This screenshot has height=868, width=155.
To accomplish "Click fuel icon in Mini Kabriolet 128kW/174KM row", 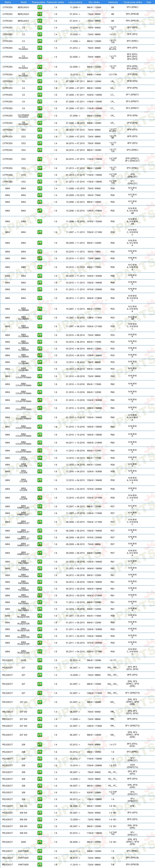I will coord(40,513).
